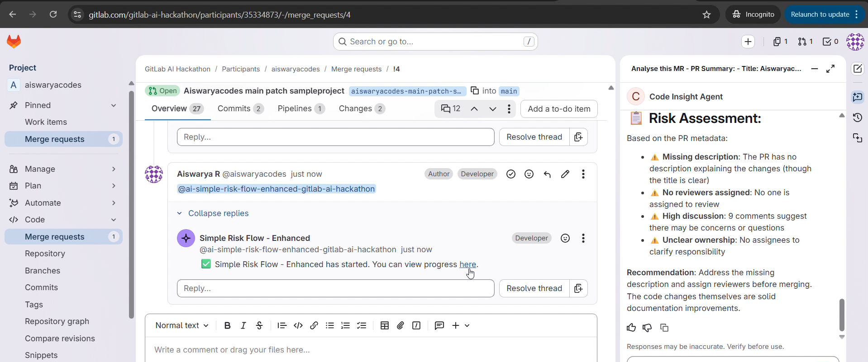Open chat history in Duo sidebar
The image size is (868, 362).
pyautogui.click(x=858, y=118)
